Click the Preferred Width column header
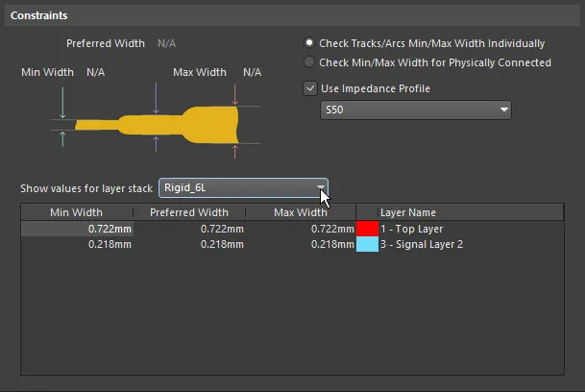The width and height of the screenshot is (585, 392). pyautogui.click(x=189, y=212)
